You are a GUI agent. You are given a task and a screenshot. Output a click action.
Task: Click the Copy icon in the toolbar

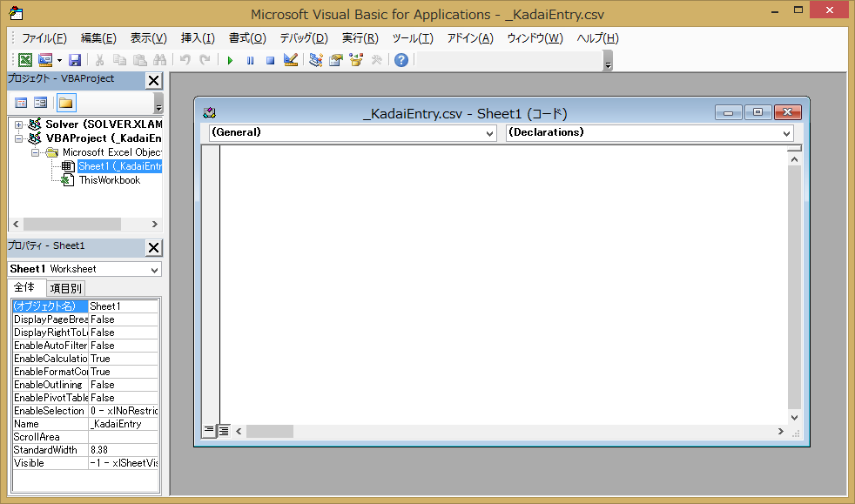point(119,60)
